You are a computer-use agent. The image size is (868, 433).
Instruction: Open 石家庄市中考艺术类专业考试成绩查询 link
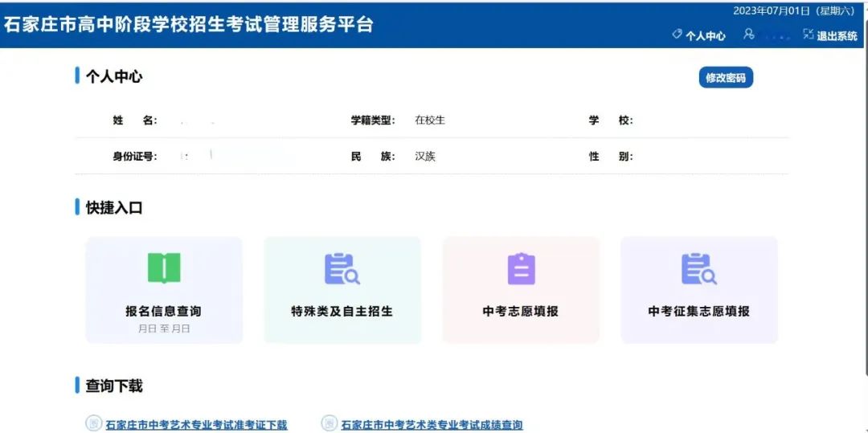pyautogui.click(x=432, y=425)
